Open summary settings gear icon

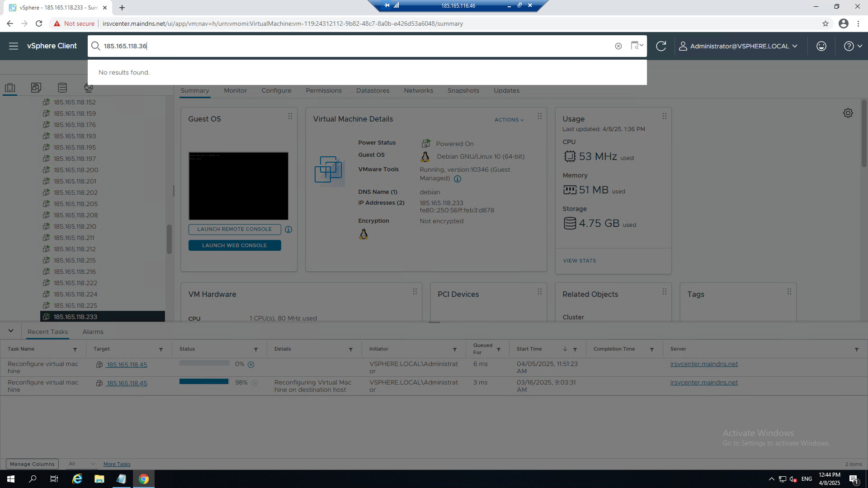(848, 113)
